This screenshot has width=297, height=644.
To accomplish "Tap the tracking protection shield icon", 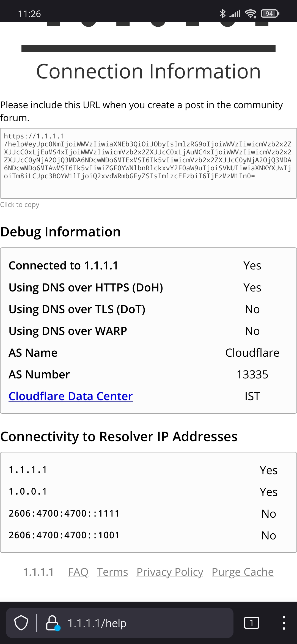I will point(21,623).
